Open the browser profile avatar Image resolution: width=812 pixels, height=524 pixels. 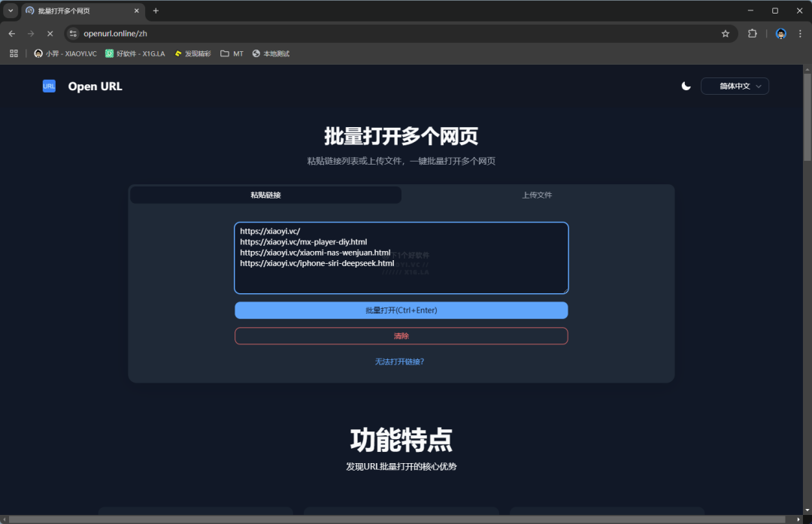tap(781, 34)
